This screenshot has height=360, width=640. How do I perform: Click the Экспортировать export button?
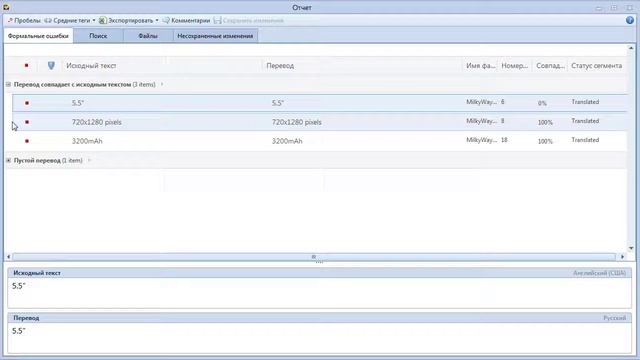(x=126, y=20)
